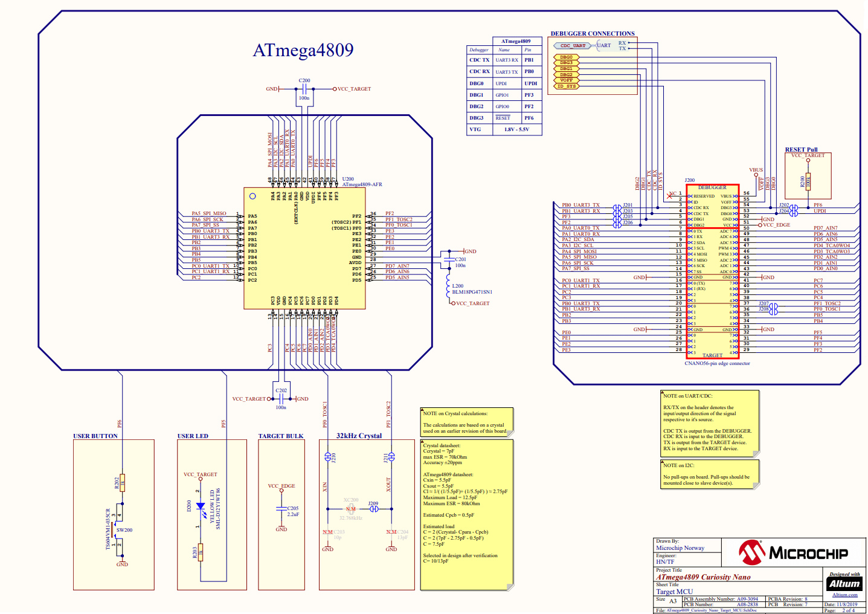Select the C200 100n capacitor symbol
The width and height of the screenshot is (868, 614).
[304, 89]
